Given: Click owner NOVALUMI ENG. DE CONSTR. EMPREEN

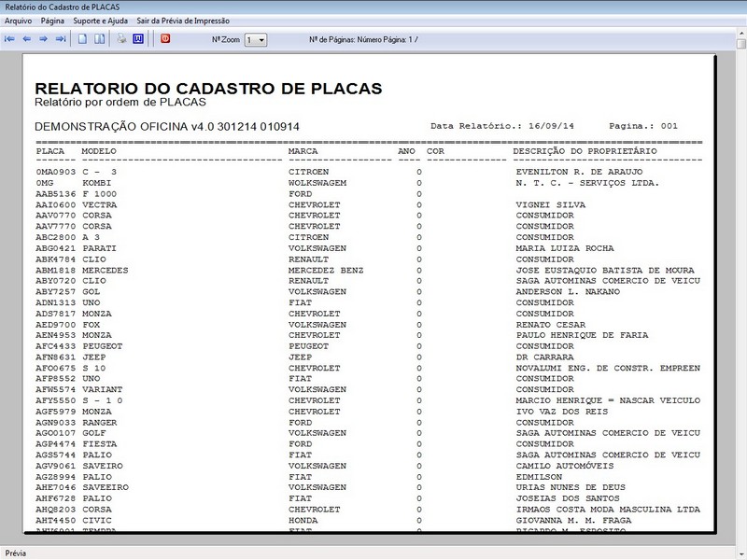Looking at the screenshot, I should [x=608, y=368].
